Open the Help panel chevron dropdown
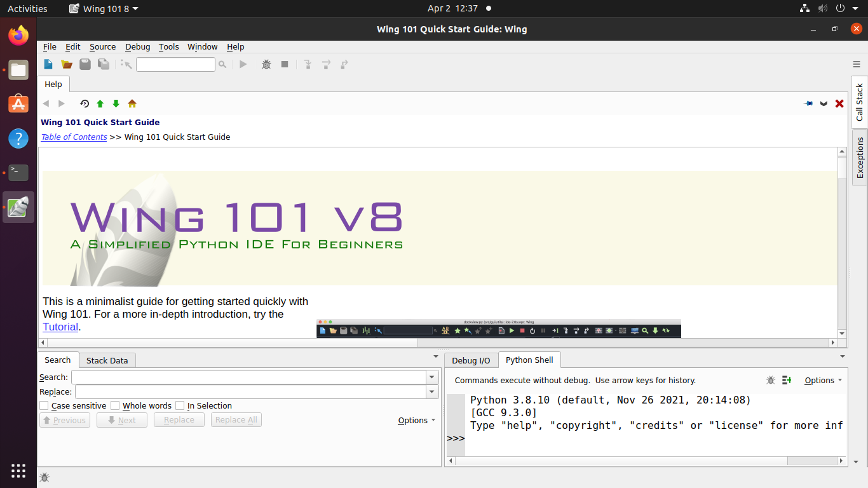Viewport: 868px width, 488px height. (824, 104)
